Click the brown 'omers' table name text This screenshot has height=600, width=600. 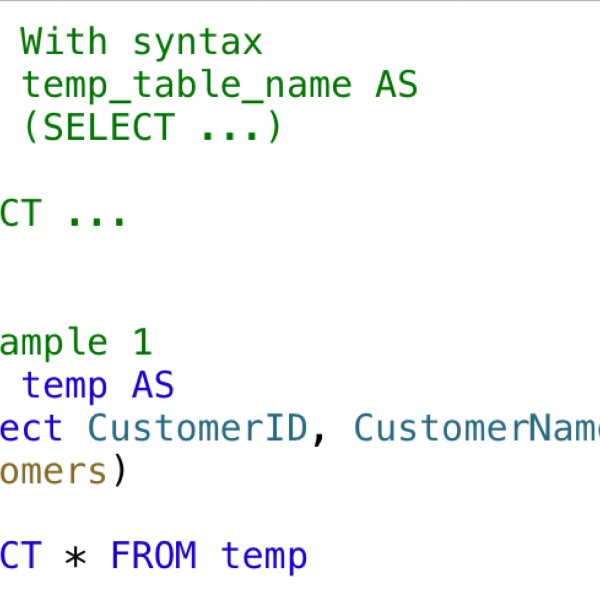pyautogui.click(x=53, y=471)
